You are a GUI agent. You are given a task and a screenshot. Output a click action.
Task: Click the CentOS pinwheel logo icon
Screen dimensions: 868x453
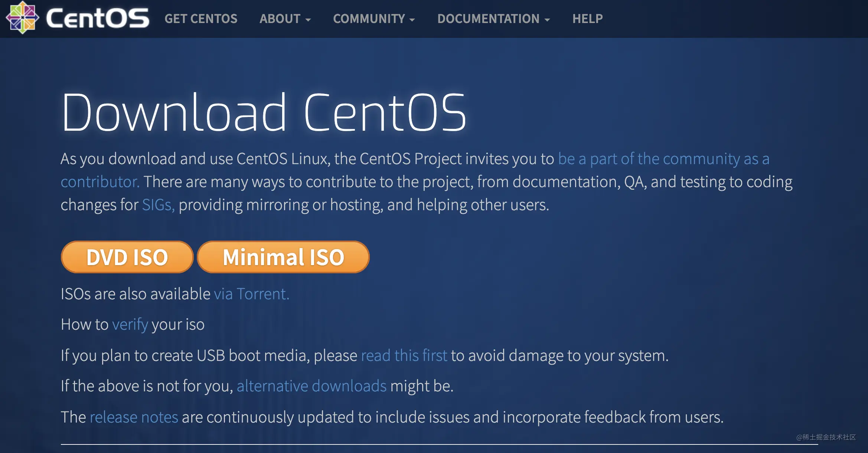pyautogui.click(x=22, y=17)
